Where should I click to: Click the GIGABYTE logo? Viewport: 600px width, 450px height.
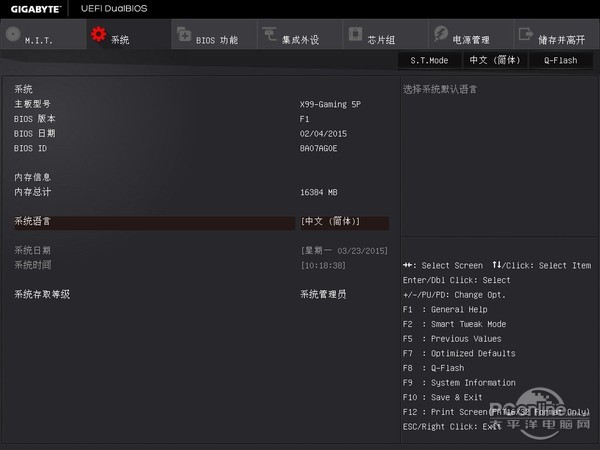point(36,9)
